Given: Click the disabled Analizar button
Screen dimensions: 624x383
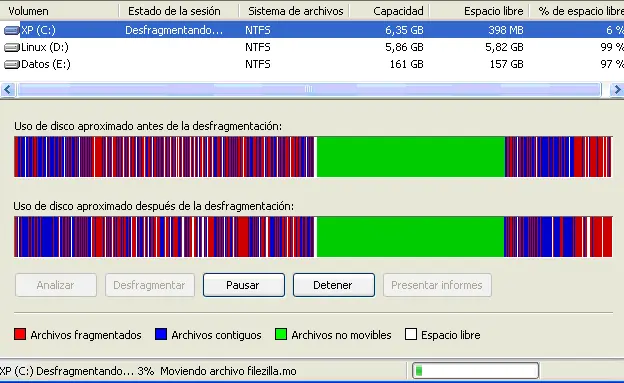Looking at the screenshot, I should click(56, 285).
